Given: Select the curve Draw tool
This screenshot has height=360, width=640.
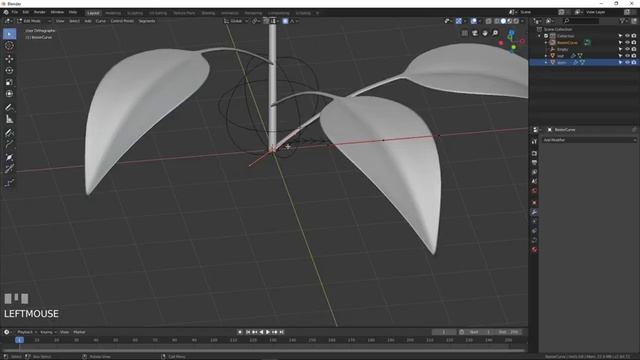Looking at the screenshot, I should click(9, 133).
